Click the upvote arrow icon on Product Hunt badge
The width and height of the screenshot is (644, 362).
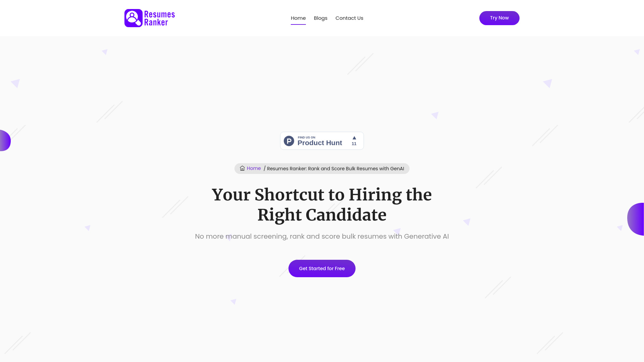(x=354, y=138)
